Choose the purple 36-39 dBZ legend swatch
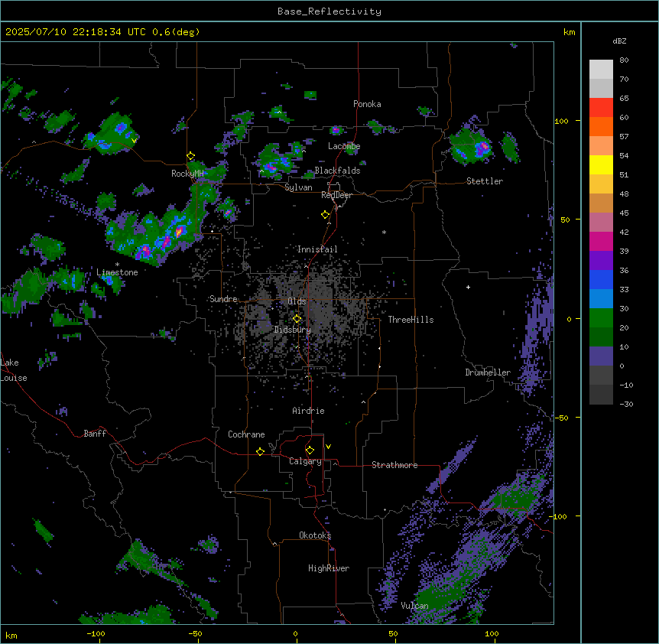659x644 pixels. (x=601, y=261)
